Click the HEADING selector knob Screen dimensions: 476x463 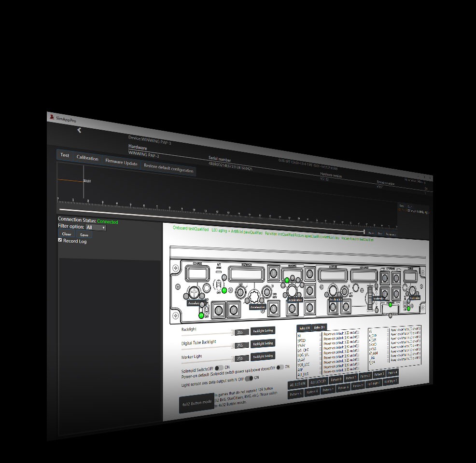[292, 291]
